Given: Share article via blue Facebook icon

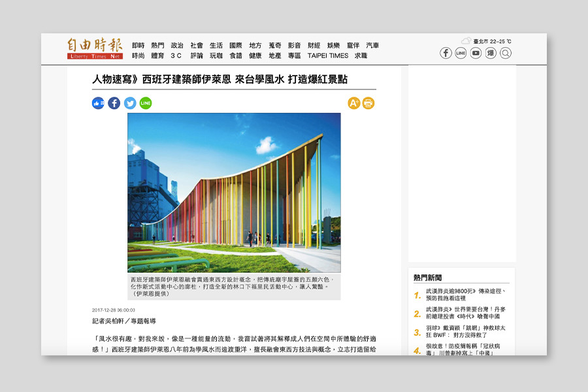Looking at the screenshot, I should [114, 103].
